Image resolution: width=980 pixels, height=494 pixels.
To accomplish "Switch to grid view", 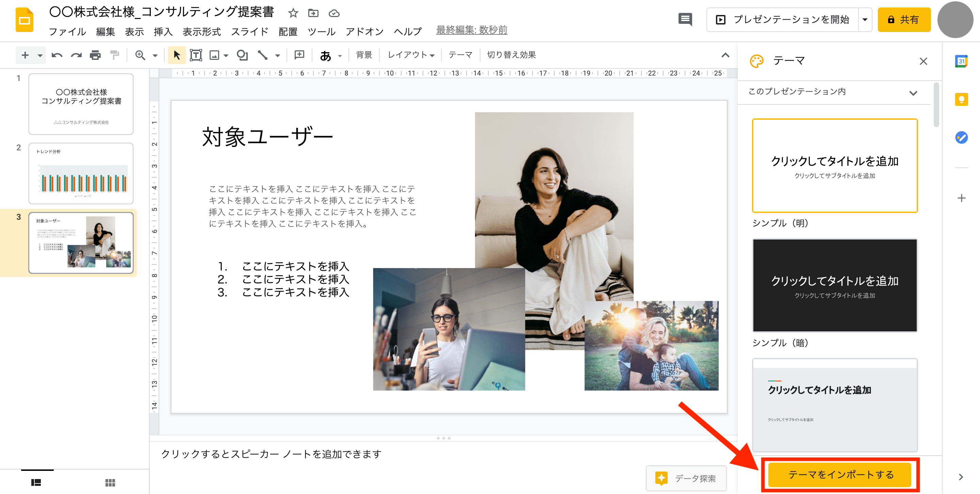I will 110,482.
